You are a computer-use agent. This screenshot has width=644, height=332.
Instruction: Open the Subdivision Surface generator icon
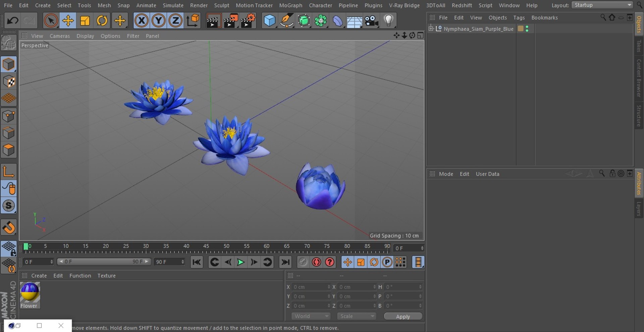tap(304, 21)
